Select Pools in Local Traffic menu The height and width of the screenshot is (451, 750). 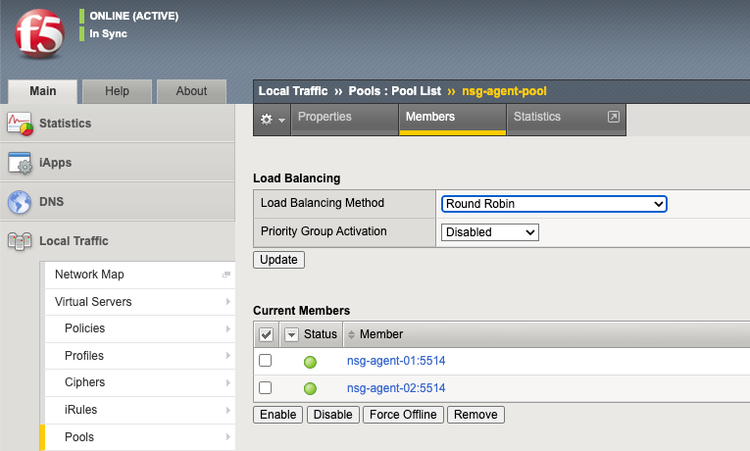point(79,437)
